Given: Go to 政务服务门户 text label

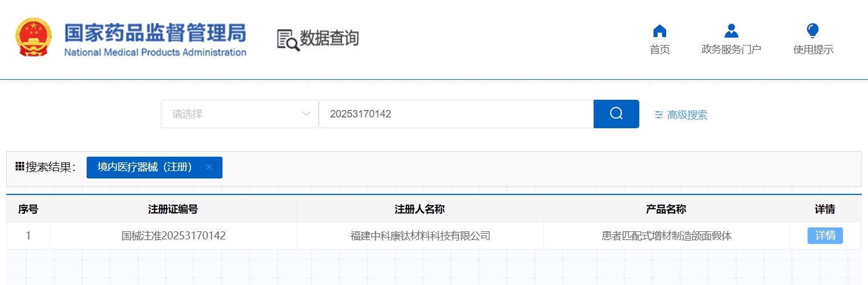Looking at the screenshot, I should 731,50.
